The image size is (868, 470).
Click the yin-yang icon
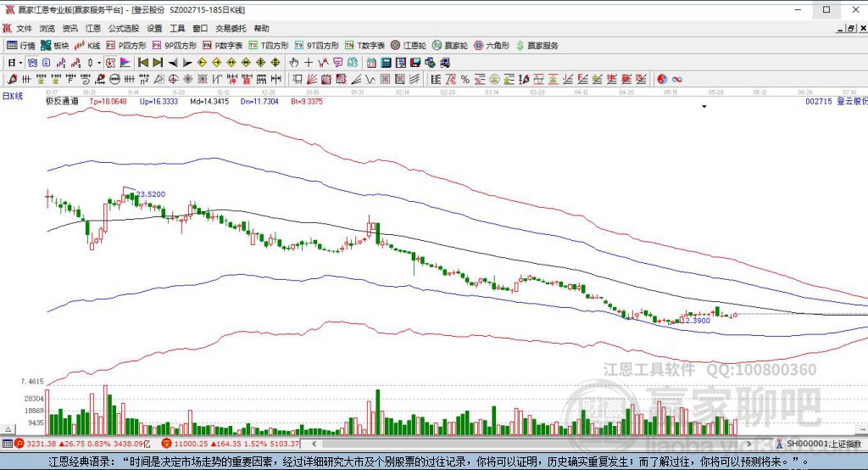pyautogui.click(x=662, y=79)
